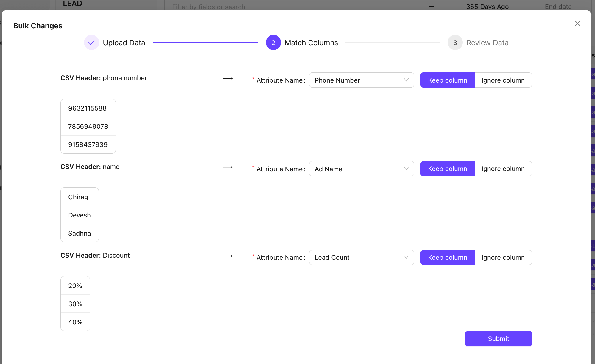
Task: Select Ignore column for phone number
Action: pos(503,80)
